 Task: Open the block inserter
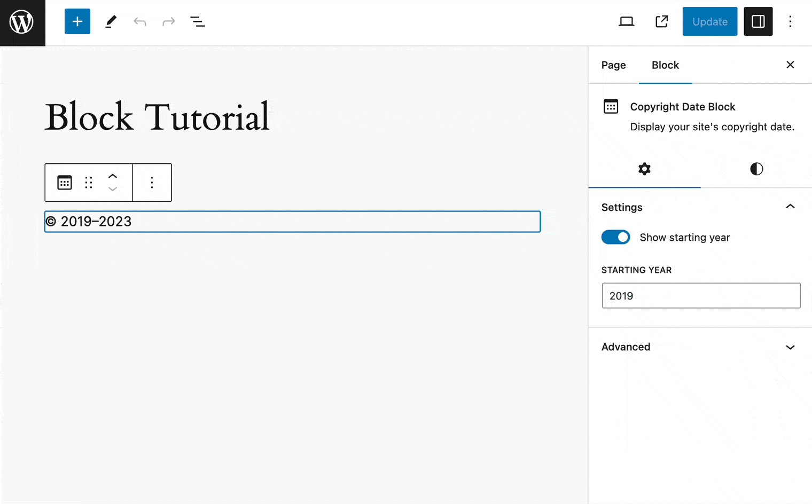[77, 21]
